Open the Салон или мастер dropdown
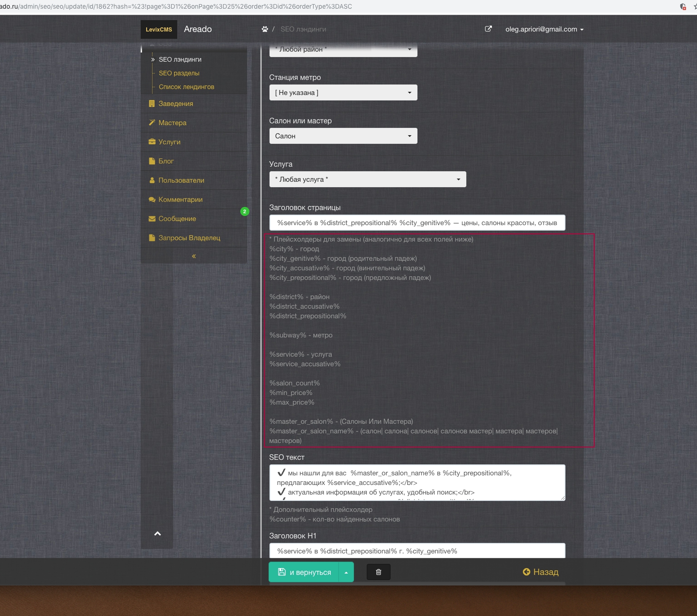Viewport: 697px width, 616px height. 343,136
